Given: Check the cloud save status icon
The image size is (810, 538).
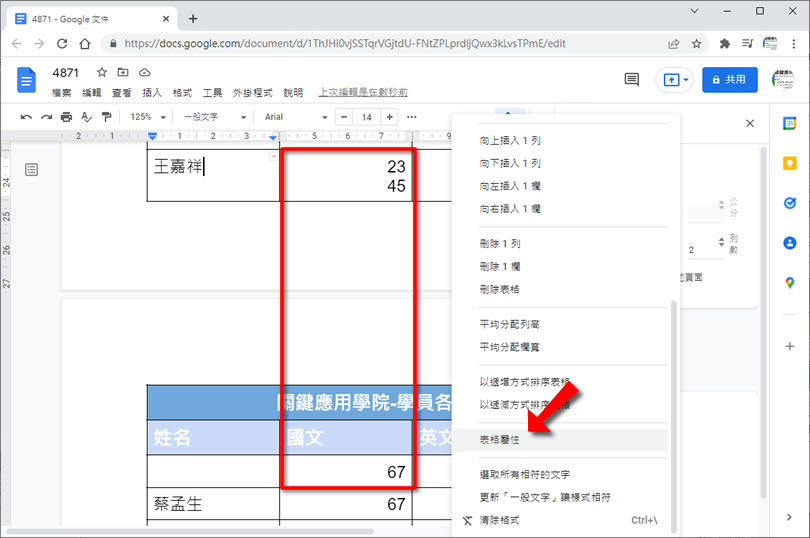Looking at the screenshot, I should [x=145, y=72].
